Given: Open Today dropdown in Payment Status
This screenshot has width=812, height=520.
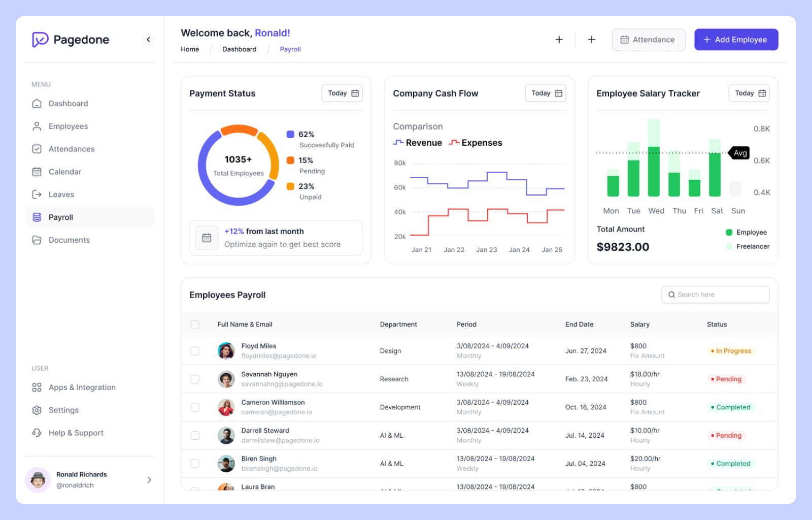Looking at the screenshot, I should pos(342,93).
